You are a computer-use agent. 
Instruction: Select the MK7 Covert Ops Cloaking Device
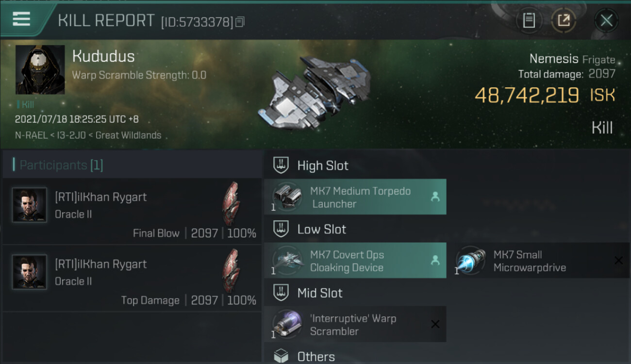pyautogui.click(x=355, y=261)
